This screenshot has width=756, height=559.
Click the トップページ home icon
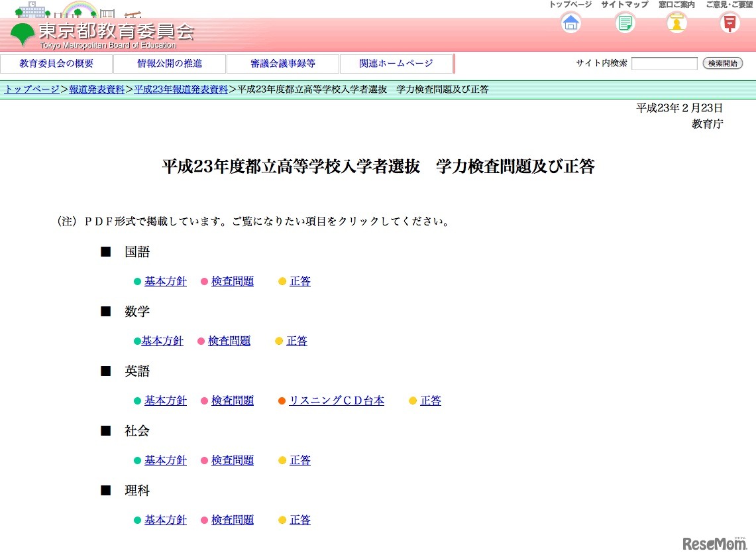(570, 23)
